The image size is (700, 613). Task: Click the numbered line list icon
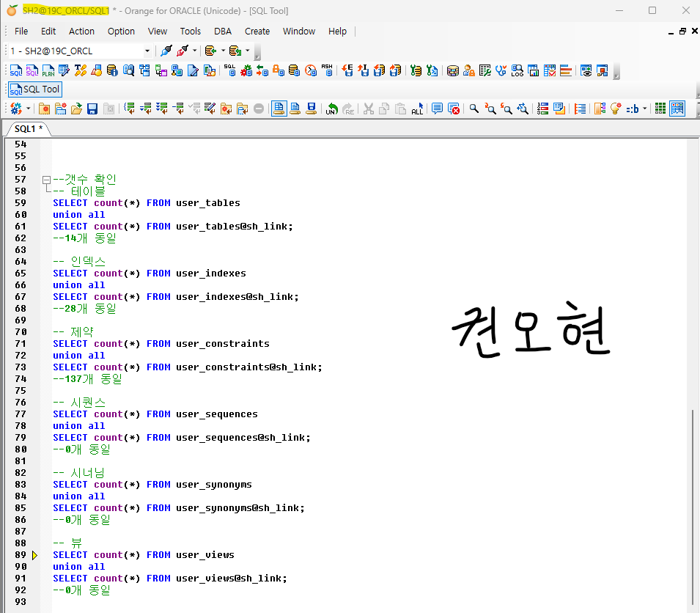coord(542,109)
